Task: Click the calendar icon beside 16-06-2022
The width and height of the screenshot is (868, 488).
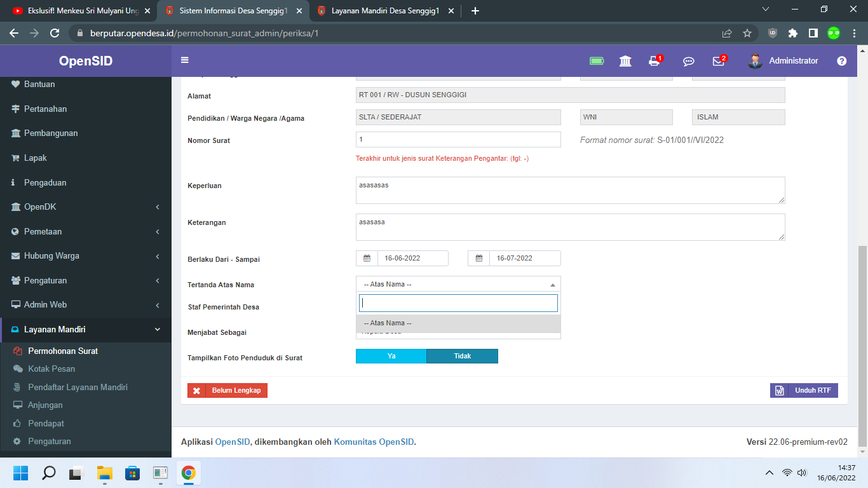Action: (x=366, y=258)
